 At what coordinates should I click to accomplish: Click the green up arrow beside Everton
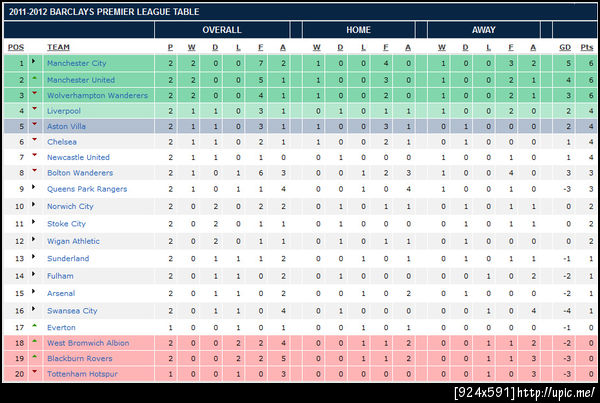coord(34,326)
